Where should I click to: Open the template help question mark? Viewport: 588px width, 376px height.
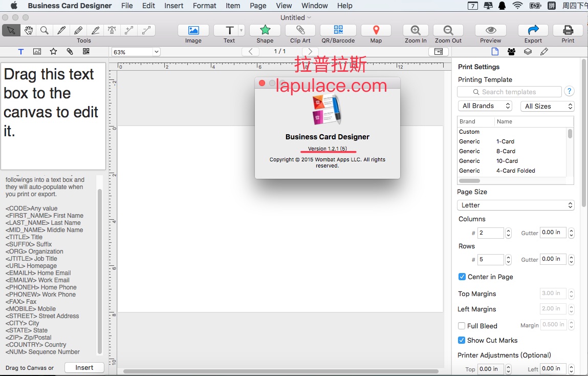pos(569,91)
